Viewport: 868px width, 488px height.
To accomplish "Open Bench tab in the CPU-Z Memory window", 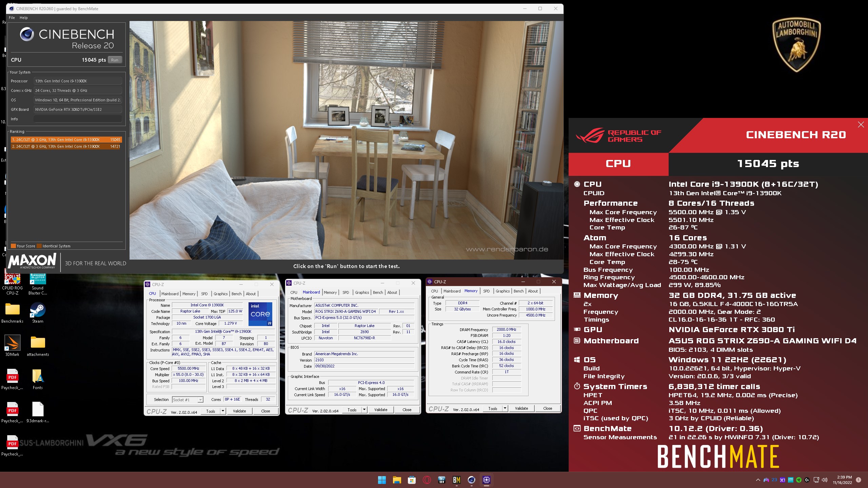I will click(x=518, y=291).
